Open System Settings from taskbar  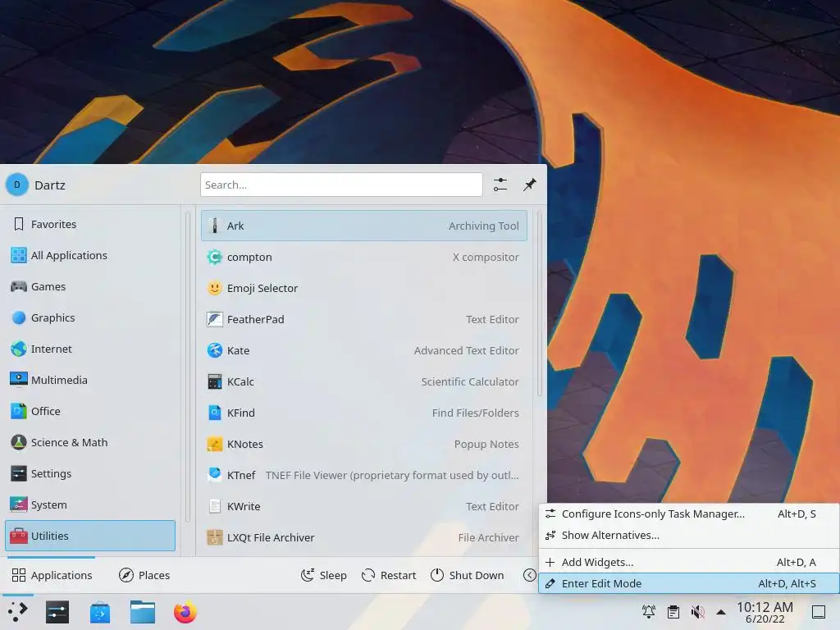(57, 612)
